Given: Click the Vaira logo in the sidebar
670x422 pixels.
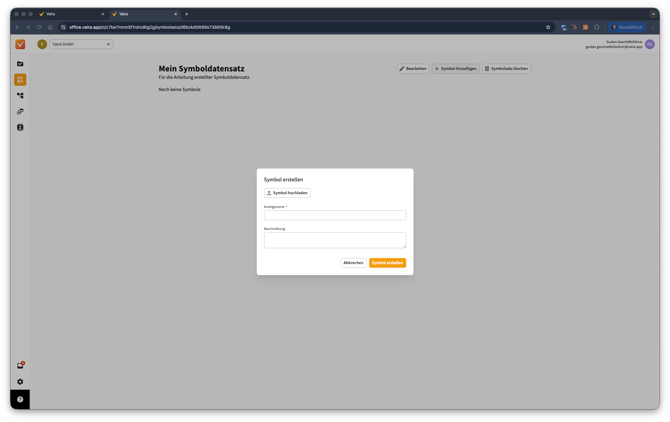Looking at the screenshot, I should click(20, 44).
